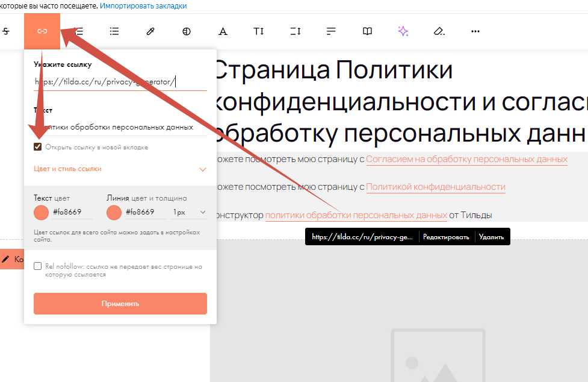Open the three dots more options menu
Viewport: 588px width, 382px height.
(475, 31)
